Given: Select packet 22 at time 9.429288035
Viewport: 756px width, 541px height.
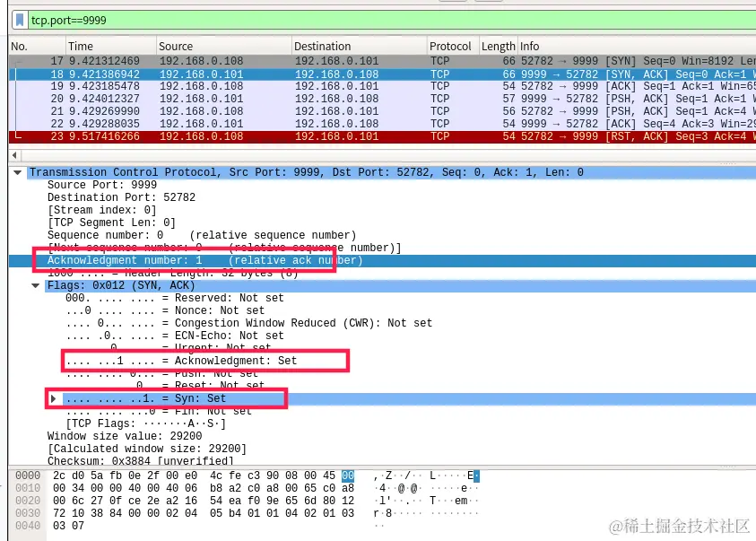Looking at the screenshot, I should (x=382, y=124).
